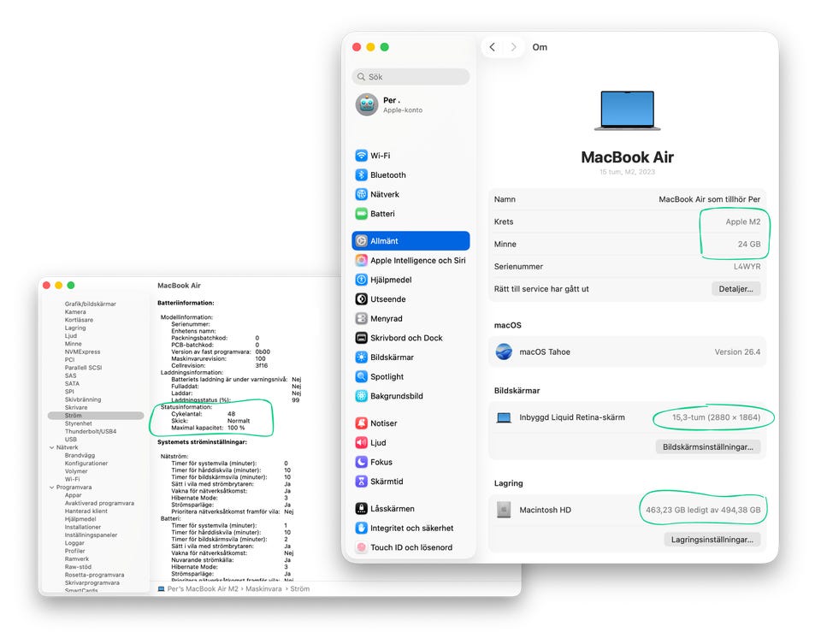The image size is (821, 644).
Task: Open Apple Intelligence och Siri icon
Action: (x=361, y=260)
